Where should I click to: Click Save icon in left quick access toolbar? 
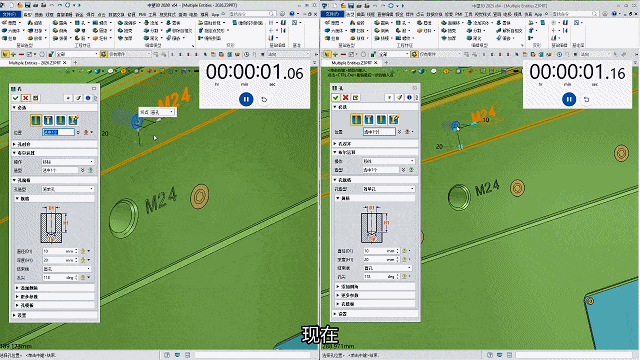[x=27, y=5]
